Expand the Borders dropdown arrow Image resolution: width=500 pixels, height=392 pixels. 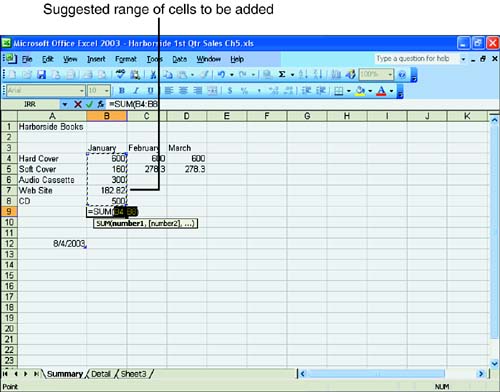tap(349, 91)
